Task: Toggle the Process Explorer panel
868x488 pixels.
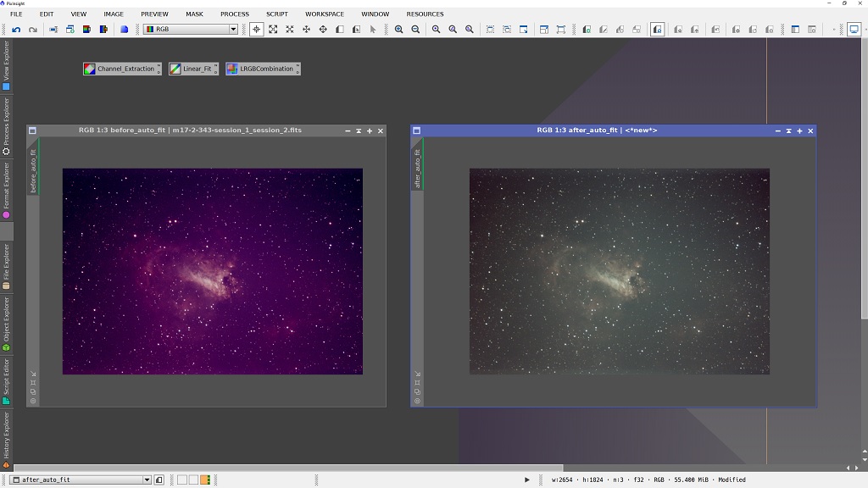Action: [x=5, y=100]
